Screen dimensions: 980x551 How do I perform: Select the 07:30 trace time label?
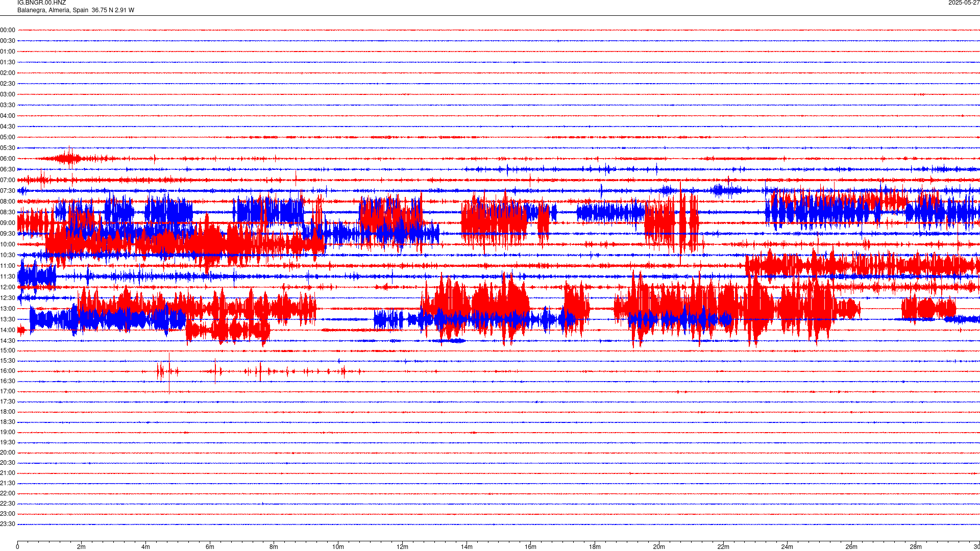click(8, 191)
